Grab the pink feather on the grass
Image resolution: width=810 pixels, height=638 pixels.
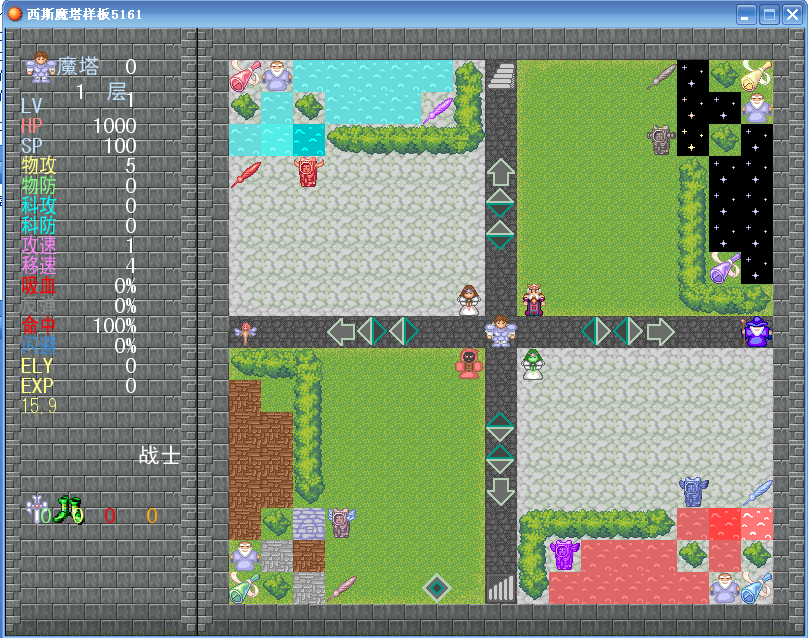tap(341, 588)
